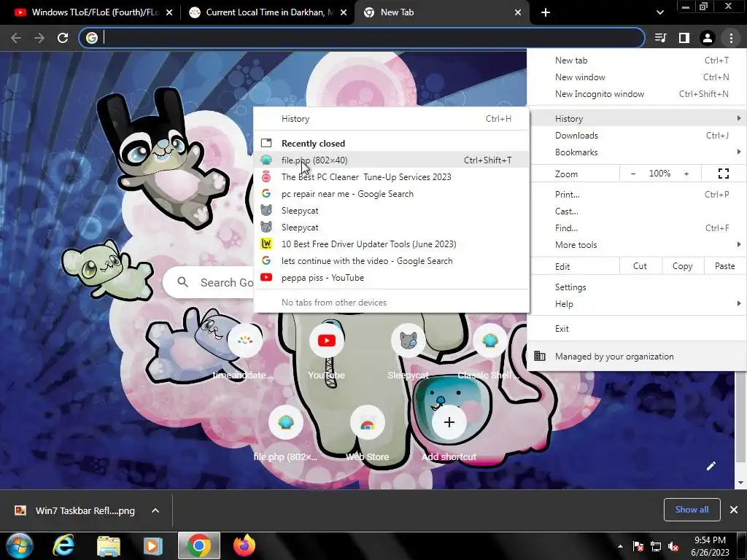Enter fullscreen via the zoom row icon

coord(723,174)
